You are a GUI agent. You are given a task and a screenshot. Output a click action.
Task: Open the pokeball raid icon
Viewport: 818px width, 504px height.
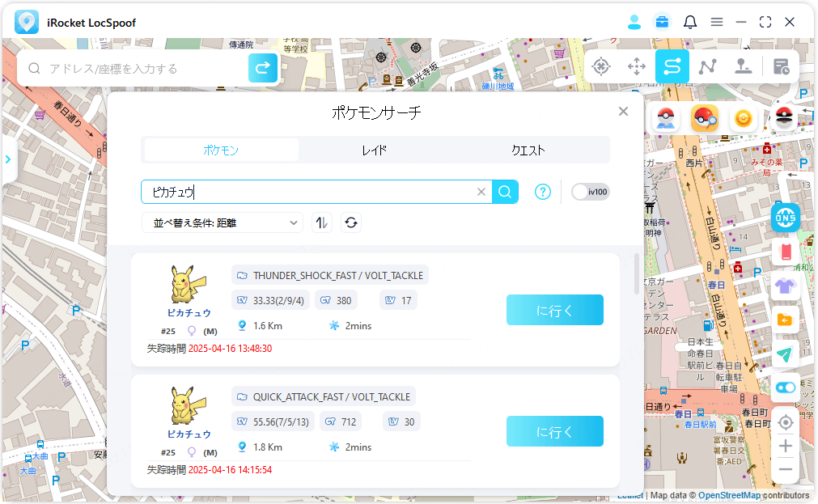point(784,118)
